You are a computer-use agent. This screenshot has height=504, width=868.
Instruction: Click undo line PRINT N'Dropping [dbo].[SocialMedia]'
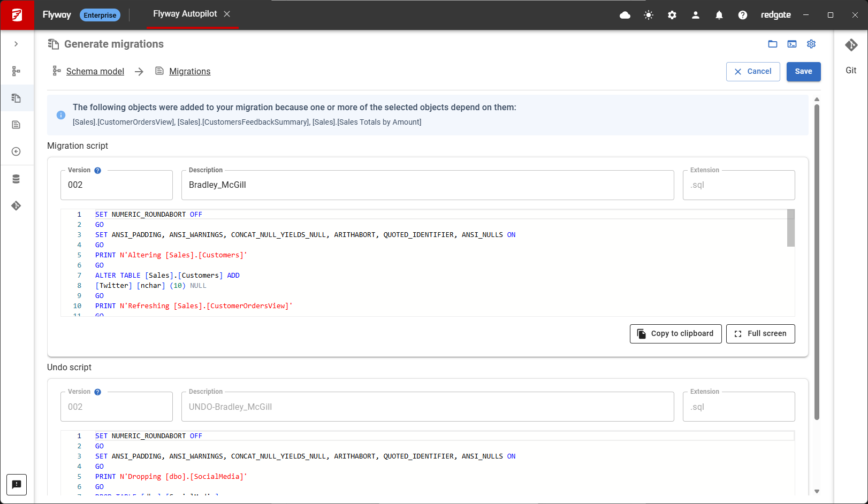pos(171,477)
